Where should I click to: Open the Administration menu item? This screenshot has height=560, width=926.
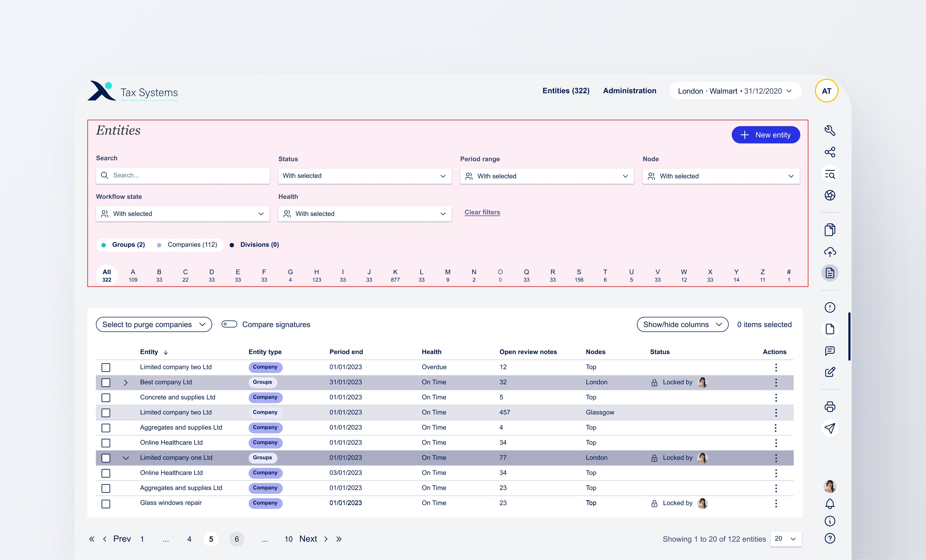click(629, 91)
